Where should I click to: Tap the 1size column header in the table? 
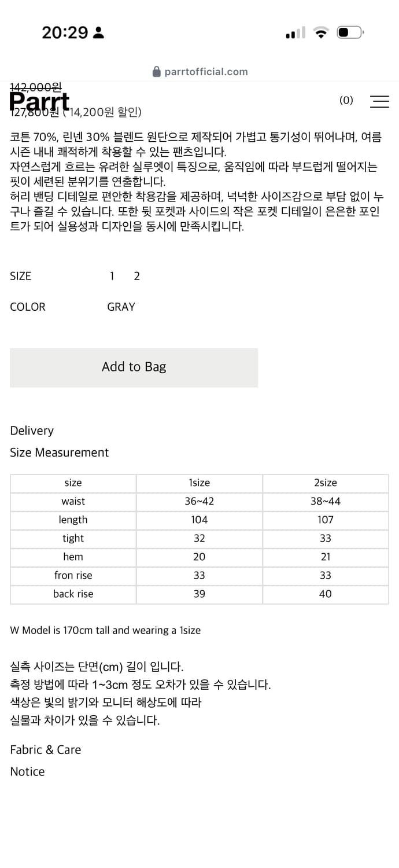[x=199, y=483]
